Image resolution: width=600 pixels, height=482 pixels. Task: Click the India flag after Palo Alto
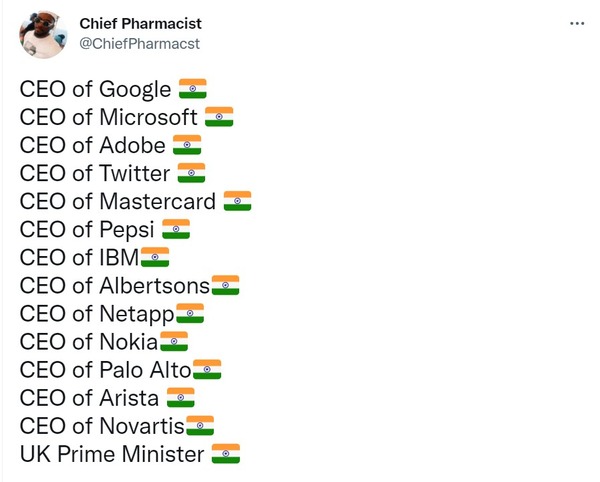tap(207, 369)
